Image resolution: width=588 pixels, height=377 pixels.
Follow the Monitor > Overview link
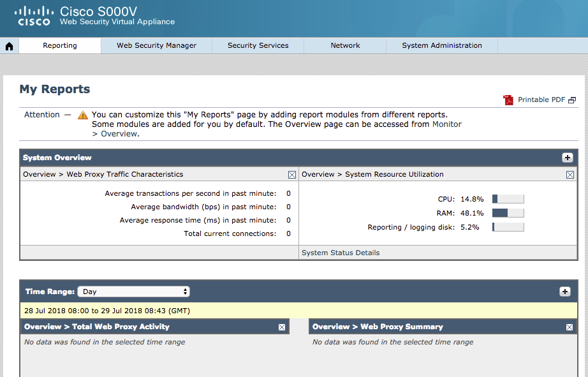[x=446, y=124]
